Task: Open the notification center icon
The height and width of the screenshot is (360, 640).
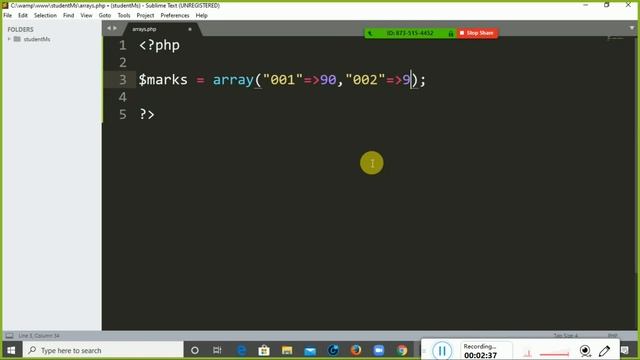Action: [x=625, y=350]
